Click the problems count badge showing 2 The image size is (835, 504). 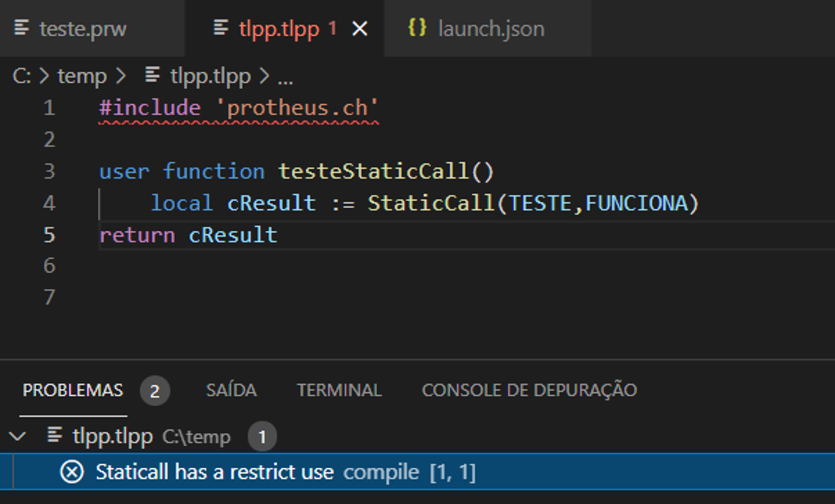(x=154, y=390)
